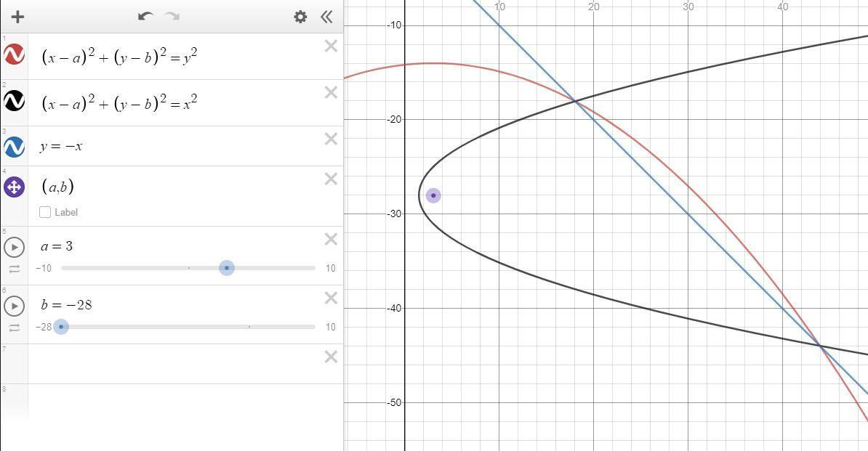This screenshot has height=451, width=868.
Task: Collapse the expression list panel
Action: pos(326,17)
